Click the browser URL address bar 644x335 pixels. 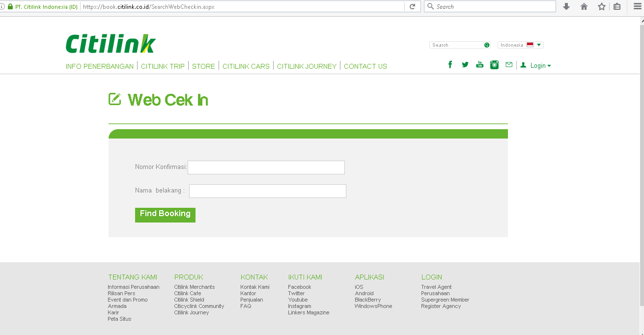(x=242, y=7)
